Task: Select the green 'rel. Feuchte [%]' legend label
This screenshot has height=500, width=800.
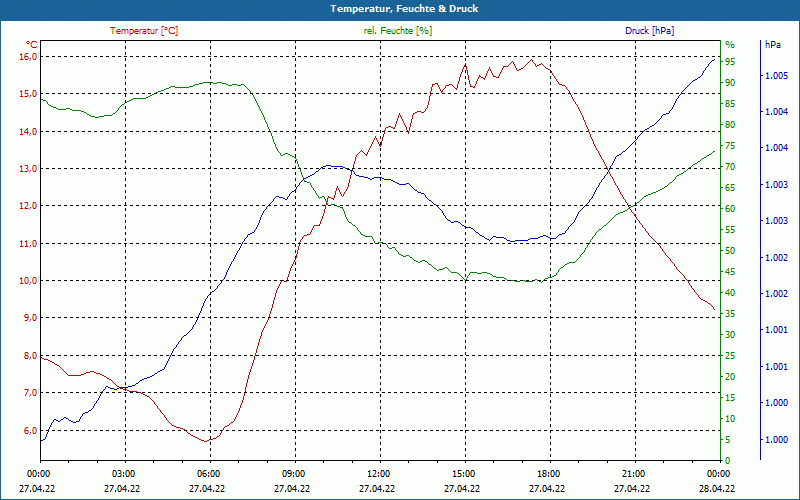Action: coord(397,31)
